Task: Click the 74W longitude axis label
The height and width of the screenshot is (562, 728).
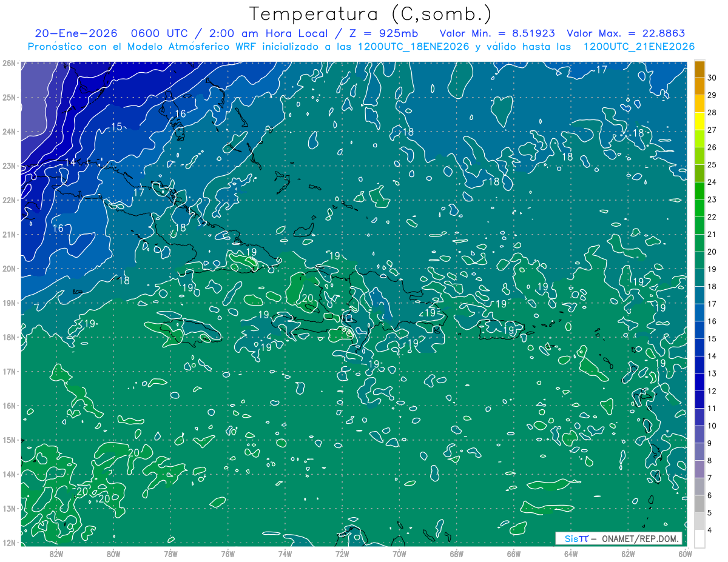Action: (285, 553)
